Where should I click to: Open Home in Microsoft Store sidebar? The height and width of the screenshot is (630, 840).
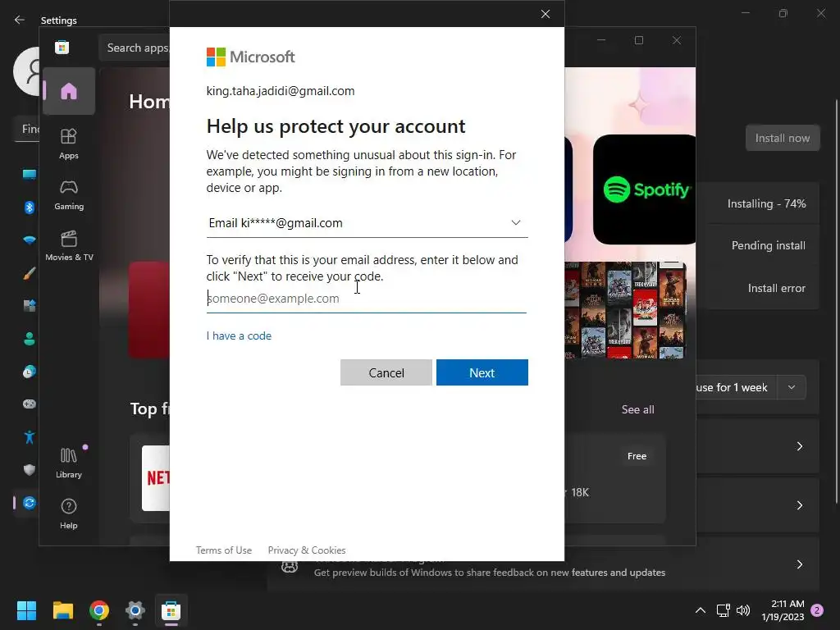(x=69, y=91)
